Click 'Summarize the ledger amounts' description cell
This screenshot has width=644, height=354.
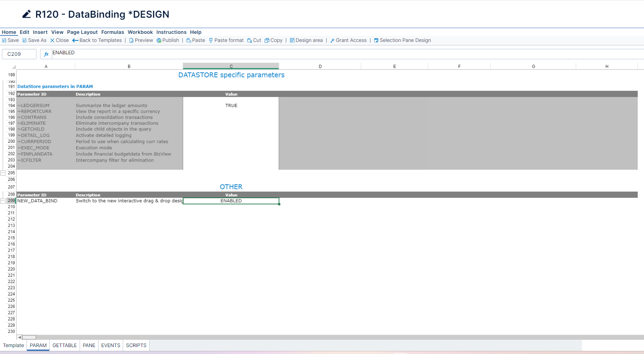[x=129, y=106]
